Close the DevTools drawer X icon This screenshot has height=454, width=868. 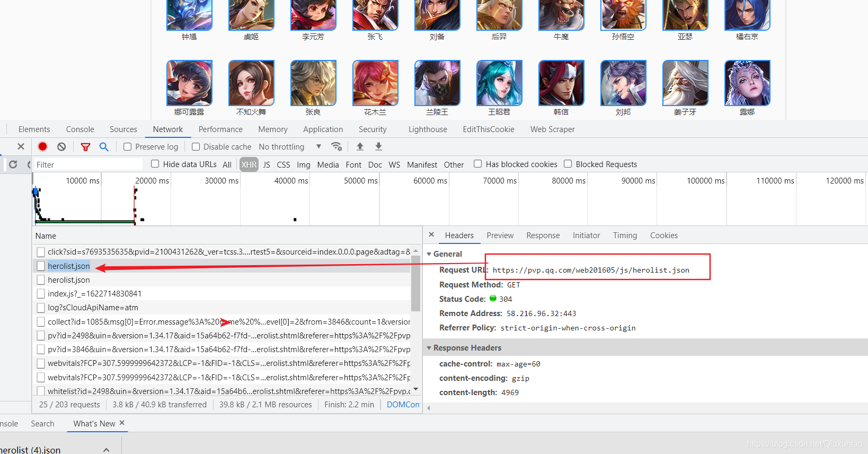(21, 146)
